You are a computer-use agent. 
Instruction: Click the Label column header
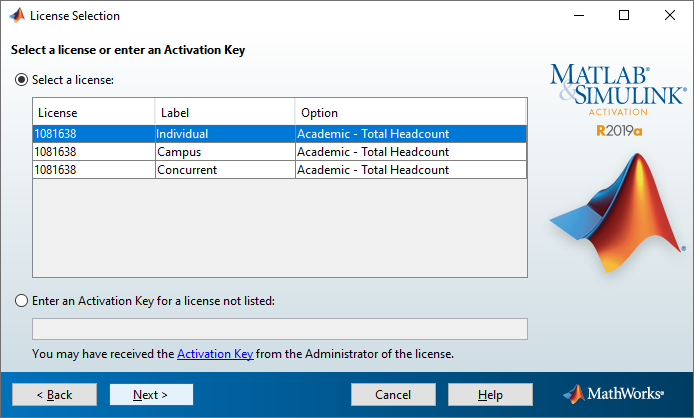click(x=225, y=112)
